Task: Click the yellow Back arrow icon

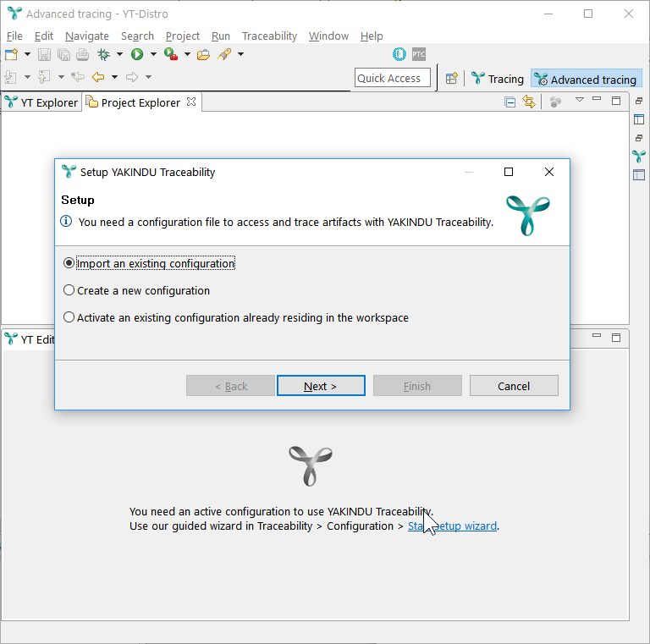Action: coord(98,77)
